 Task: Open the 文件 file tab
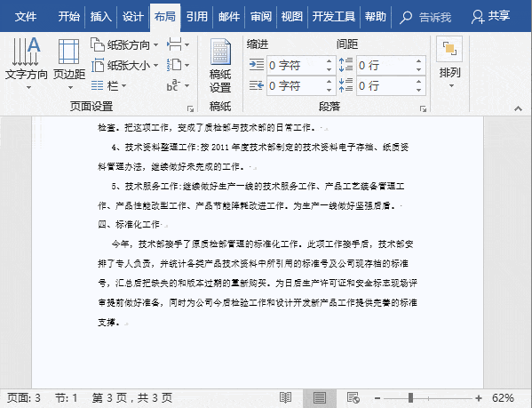[26, 16]
